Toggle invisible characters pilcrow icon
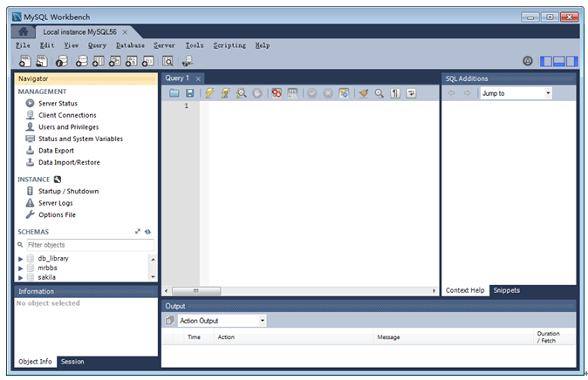The height and width of the screenshot is (380, 588). point(395,93)
